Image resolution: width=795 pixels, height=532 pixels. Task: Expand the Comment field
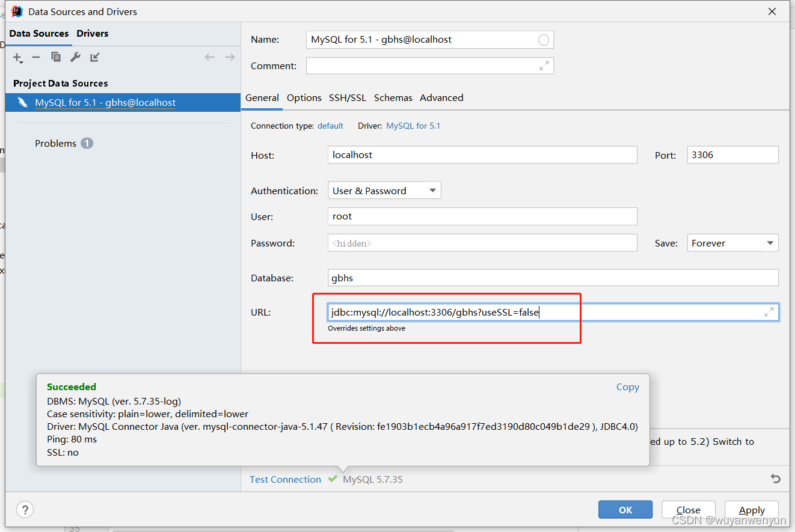[x=544, y=66]
